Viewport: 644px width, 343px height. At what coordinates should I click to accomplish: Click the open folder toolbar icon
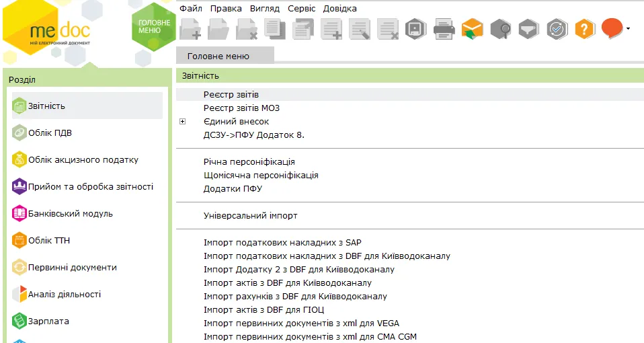218,29
